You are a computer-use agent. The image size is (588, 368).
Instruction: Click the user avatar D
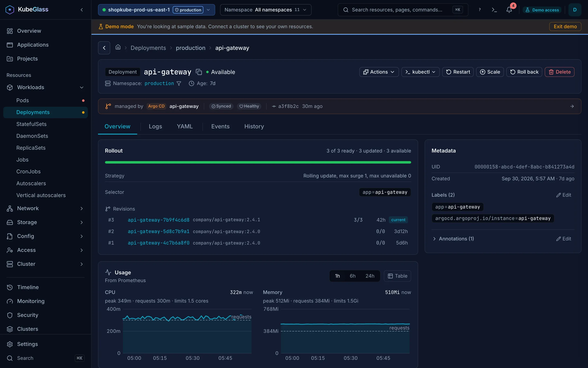(x=575, y=10)
